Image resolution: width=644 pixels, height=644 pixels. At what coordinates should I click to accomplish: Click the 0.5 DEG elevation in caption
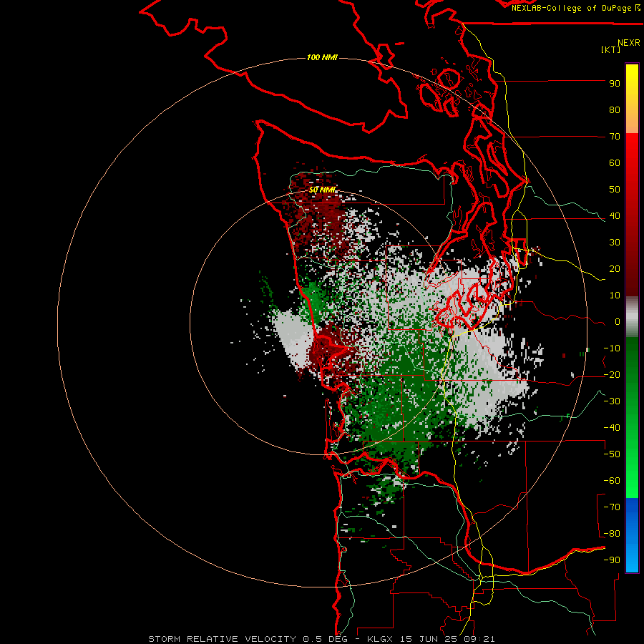pyautogui.click(x=325, y=639)
